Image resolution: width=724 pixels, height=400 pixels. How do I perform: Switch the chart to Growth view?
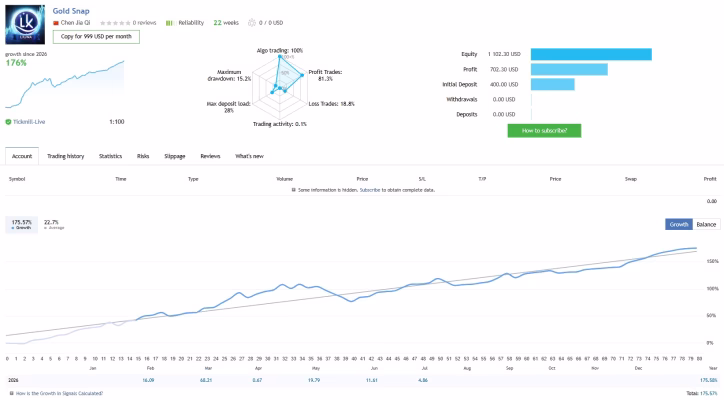pyautogui.click(x=679, y=224)
